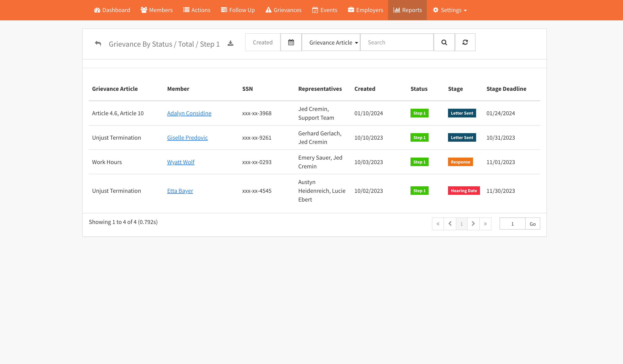Click stage deadline '01/24/2024'
Screen dimensions: 623x364
click(x=501, y=113)
